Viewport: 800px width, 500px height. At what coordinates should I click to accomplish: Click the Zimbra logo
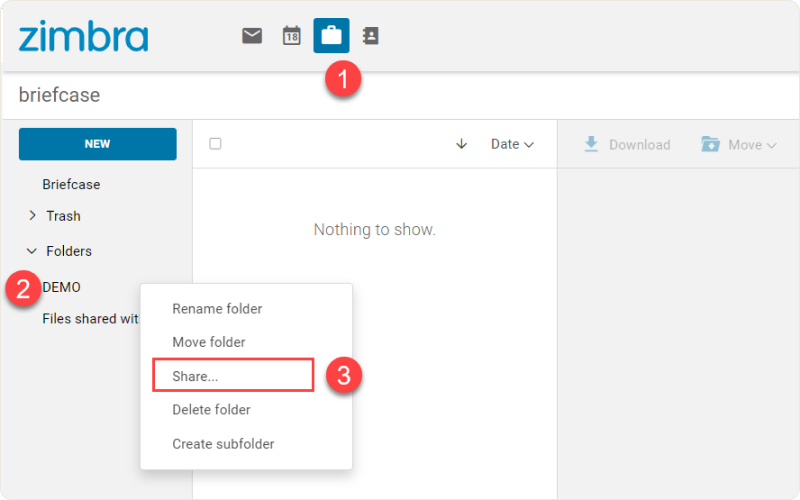point(83,37)
